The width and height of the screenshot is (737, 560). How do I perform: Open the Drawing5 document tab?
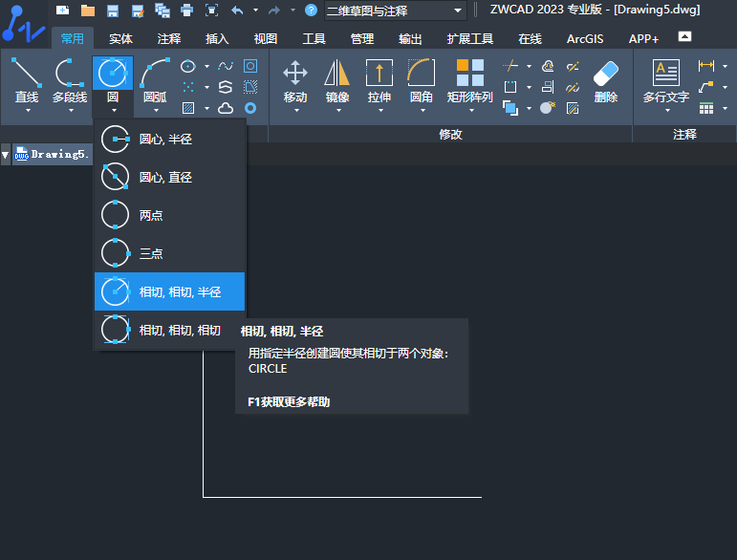coord(53,154)
